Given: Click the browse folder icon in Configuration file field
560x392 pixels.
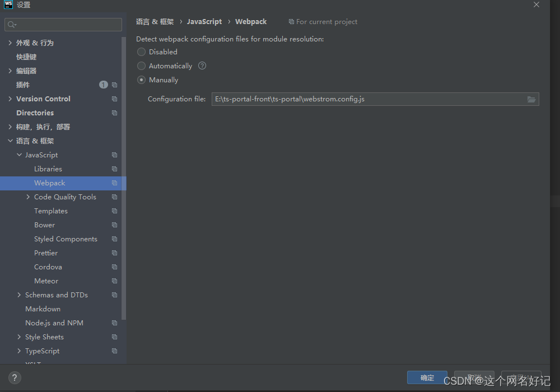Looking at the screenshot, I should 531,99.
